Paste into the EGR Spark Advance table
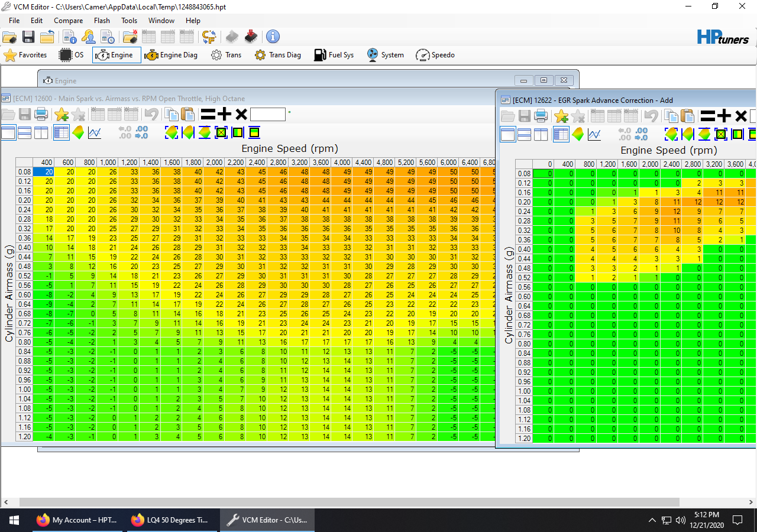 pyautogui.click(x=688, y=116)
